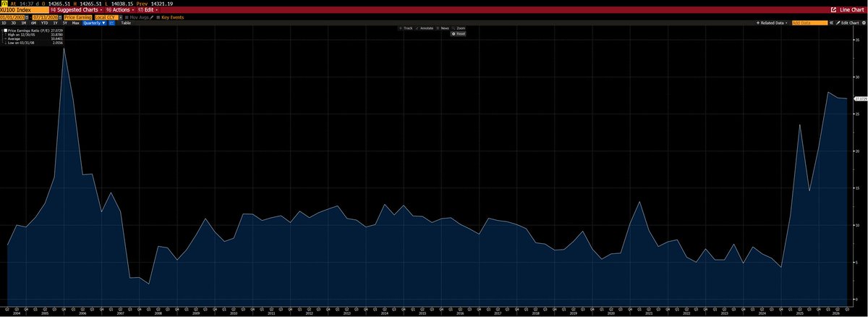The image size is (868, 317).
Task: Click the Line Chart title label
Action: coord(852,10)
